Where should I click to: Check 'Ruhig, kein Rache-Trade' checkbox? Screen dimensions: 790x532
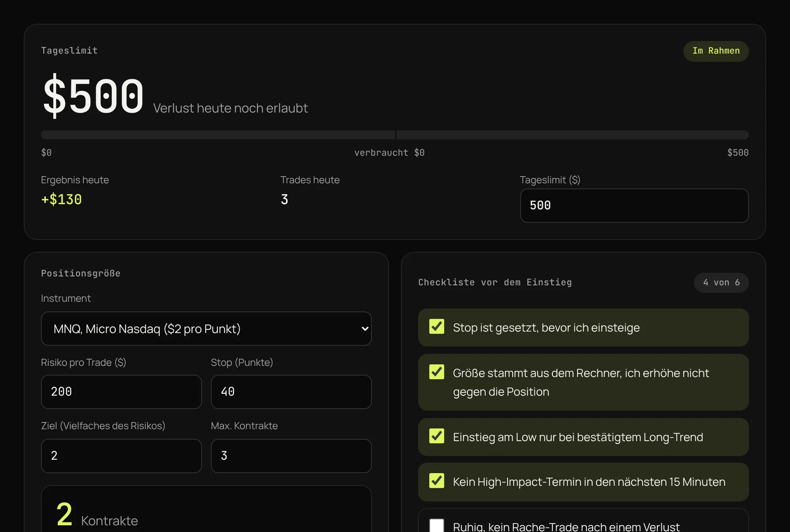coord(436,526)
